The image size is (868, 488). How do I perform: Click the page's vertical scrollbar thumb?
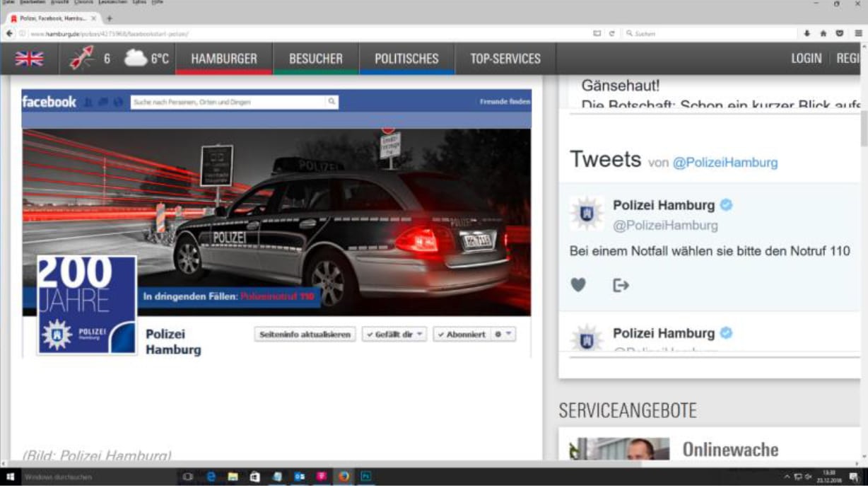(x=864, y=127)
